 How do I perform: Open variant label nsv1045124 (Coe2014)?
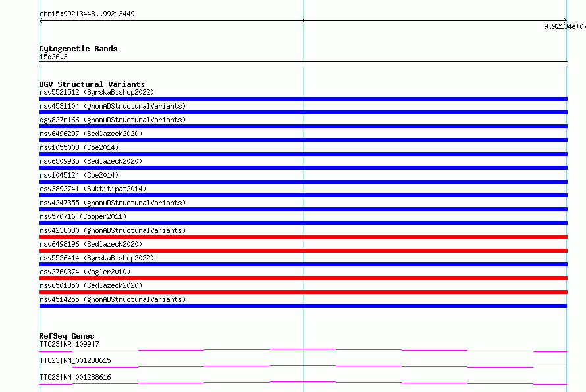[x=79, y=175]
